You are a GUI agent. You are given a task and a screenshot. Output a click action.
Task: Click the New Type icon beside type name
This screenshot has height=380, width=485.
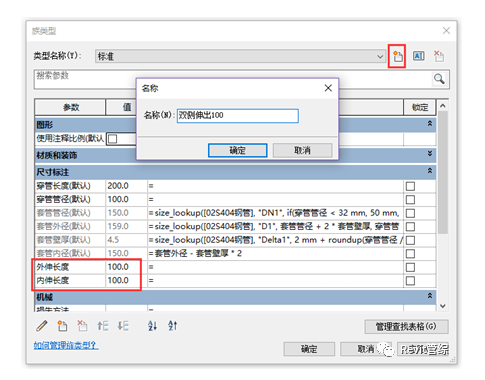(397, 56)
